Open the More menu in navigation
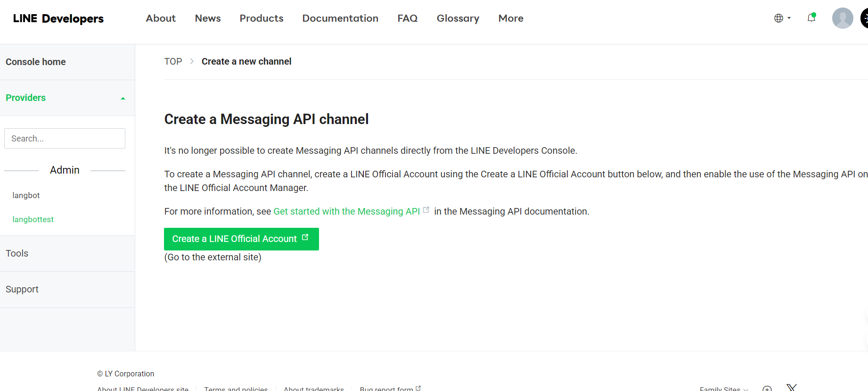This screenshot has width=868, height=391. 511,18
